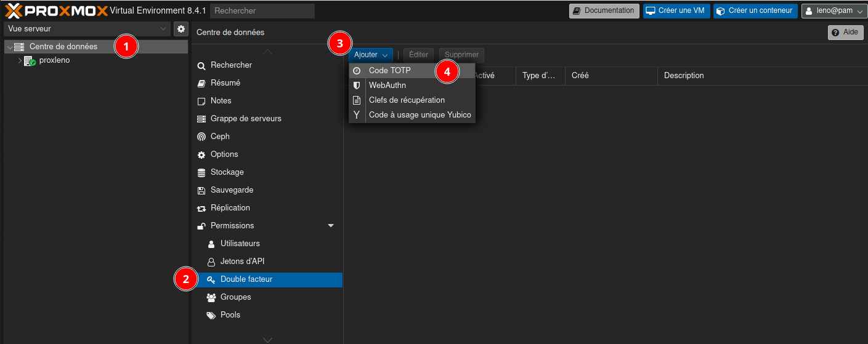Screen dimensions: 868x344
Task: Choose Clefs de récupération menu entry
Action: [407, 100]
